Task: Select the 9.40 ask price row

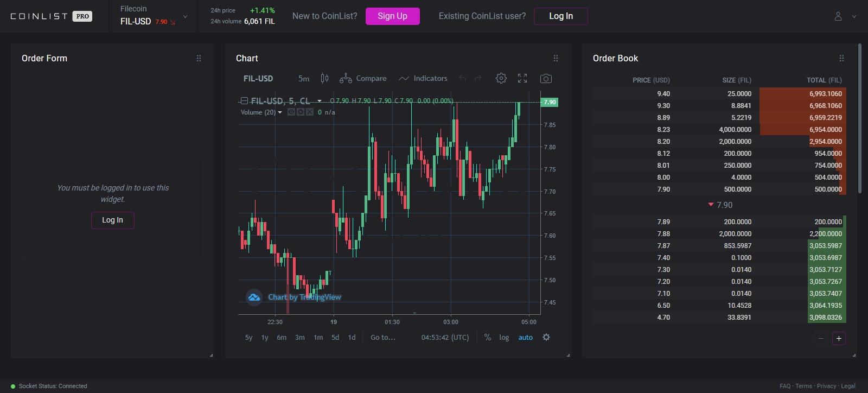Action: [719, 94]
